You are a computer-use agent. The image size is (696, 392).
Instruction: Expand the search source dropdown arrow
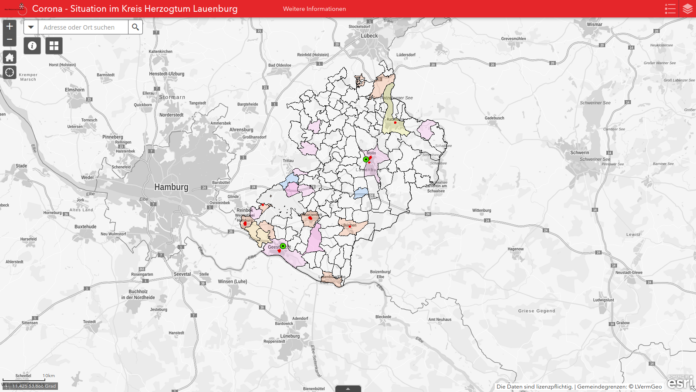[31, 27]
